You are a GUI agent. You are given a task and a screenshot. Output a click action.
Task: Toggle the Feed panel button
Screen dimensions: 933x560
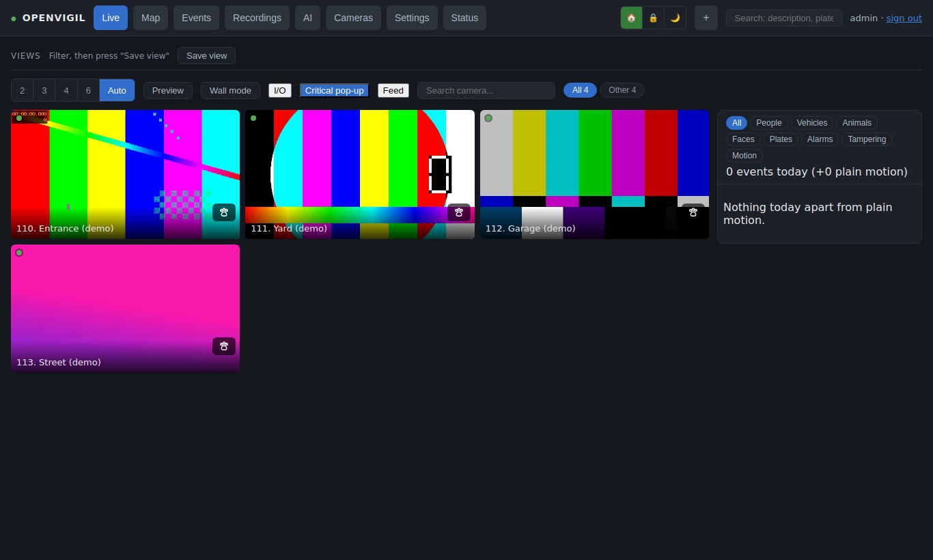(x=393, y=90)
